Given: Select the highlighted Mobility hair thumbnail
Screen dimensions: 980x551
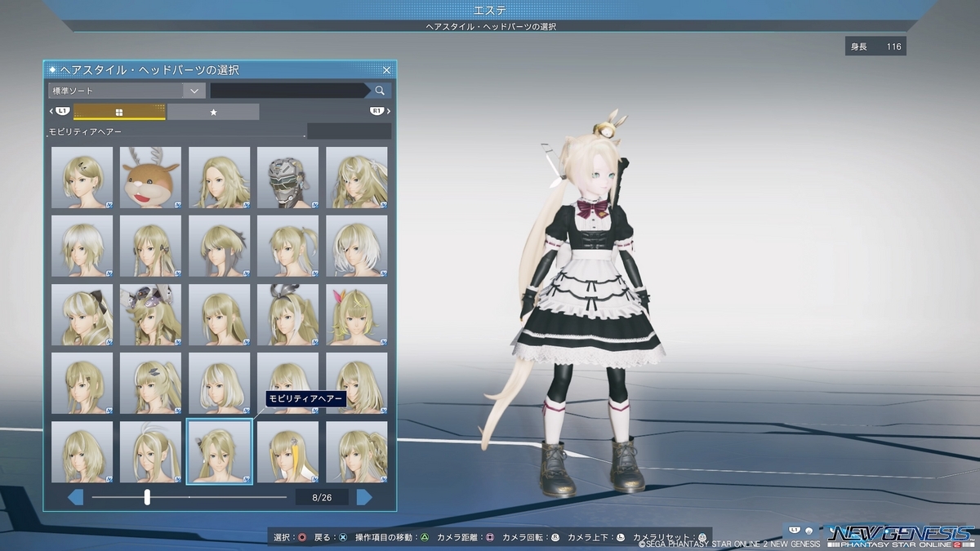Looking at the screenshot, I should click(x=220, y=451).
